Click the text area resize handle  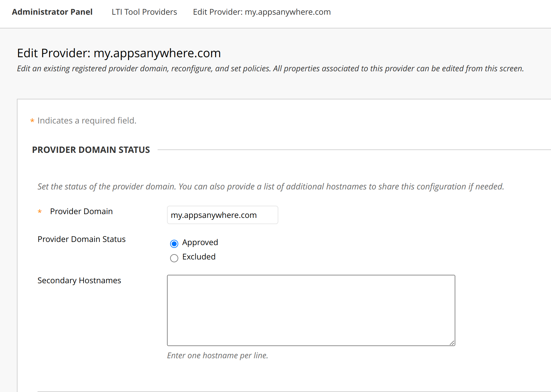[x=452, y=343]
